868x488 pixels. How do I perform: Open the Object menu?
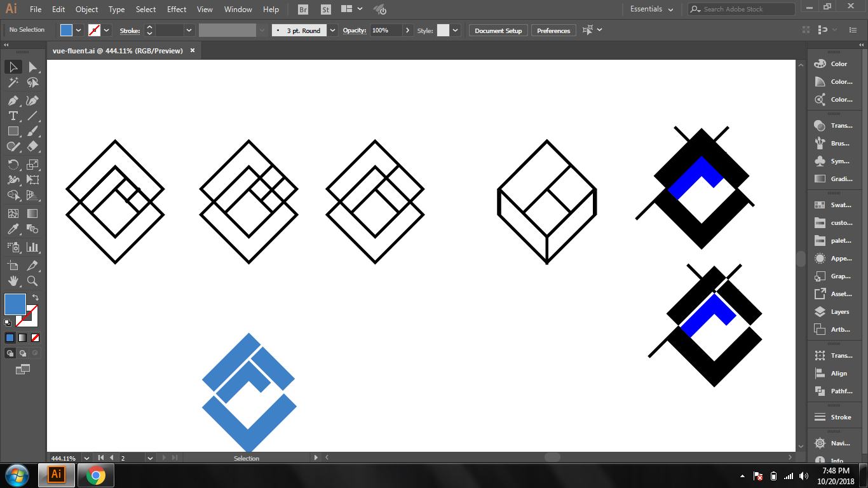[x=86, y=10]
